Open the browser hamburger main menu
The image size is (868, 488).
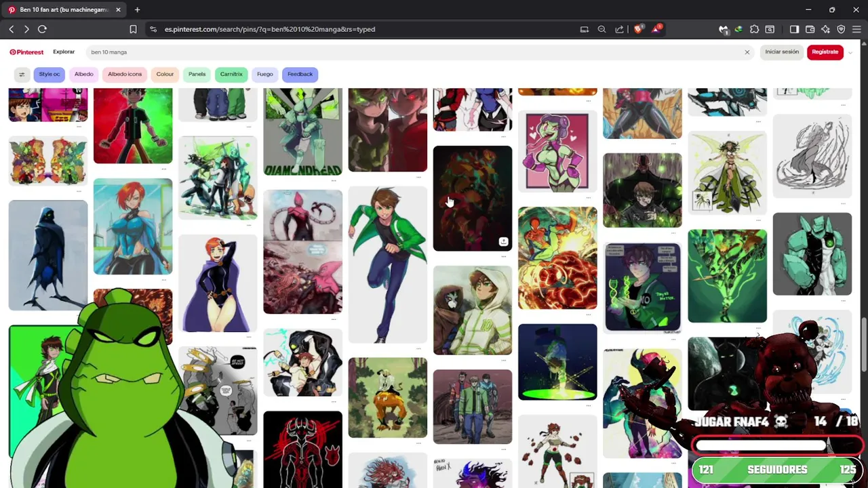click(x=856, y=29)
